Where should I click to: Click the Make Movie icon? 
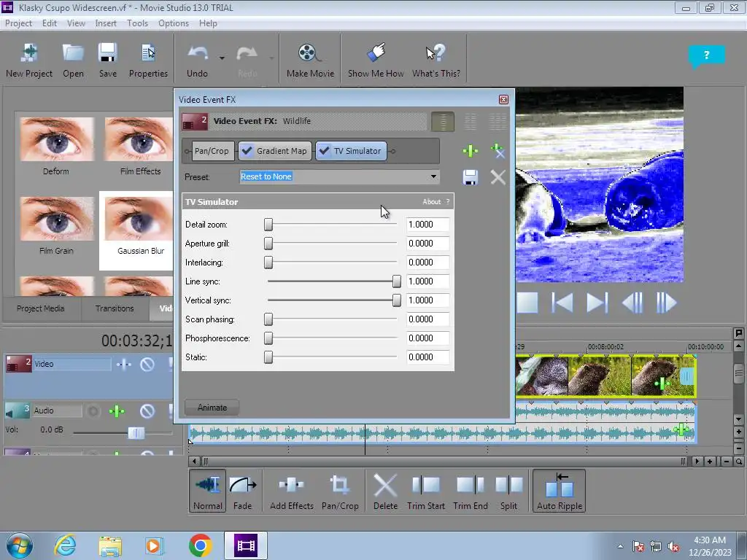tap(310, 60)
